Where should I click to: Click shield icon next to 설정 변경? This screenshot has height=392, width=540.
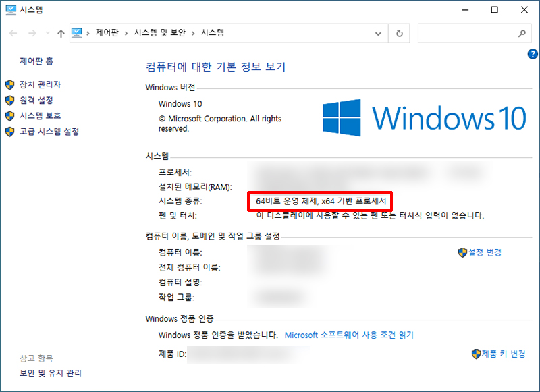[462, 252]
